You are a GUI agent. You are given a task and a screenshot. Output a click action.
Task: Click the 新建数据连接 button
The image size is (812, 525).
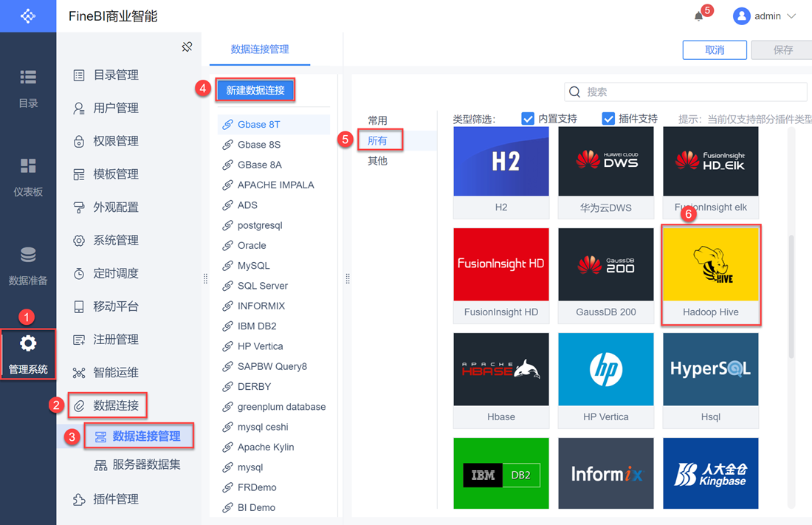point(255,90)
